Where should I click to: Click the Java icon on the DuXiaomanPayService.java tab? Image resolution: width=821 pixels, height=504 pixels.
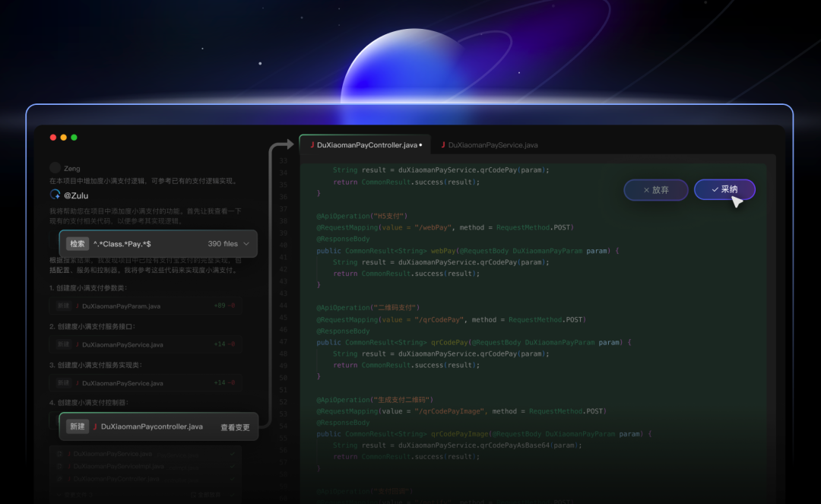coord(443,145)
